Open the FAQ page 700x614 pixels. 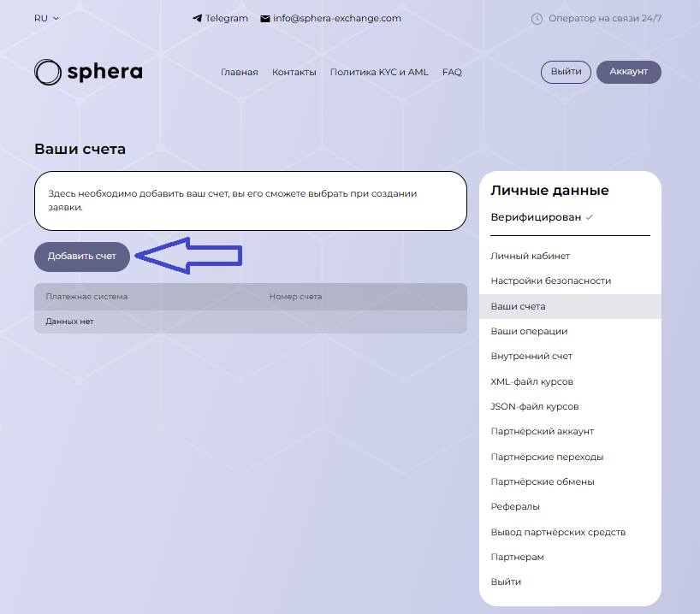[452, 73]
